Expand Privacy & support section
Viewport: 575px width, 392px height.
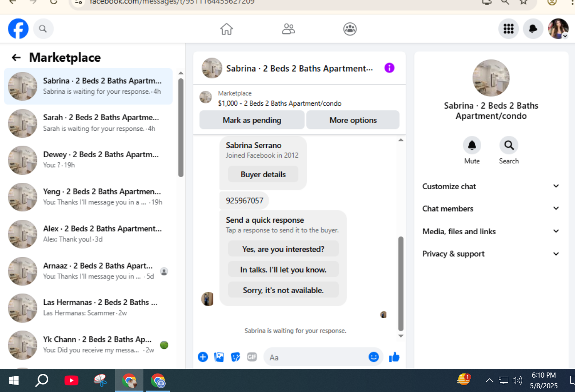tap(491, 254)
